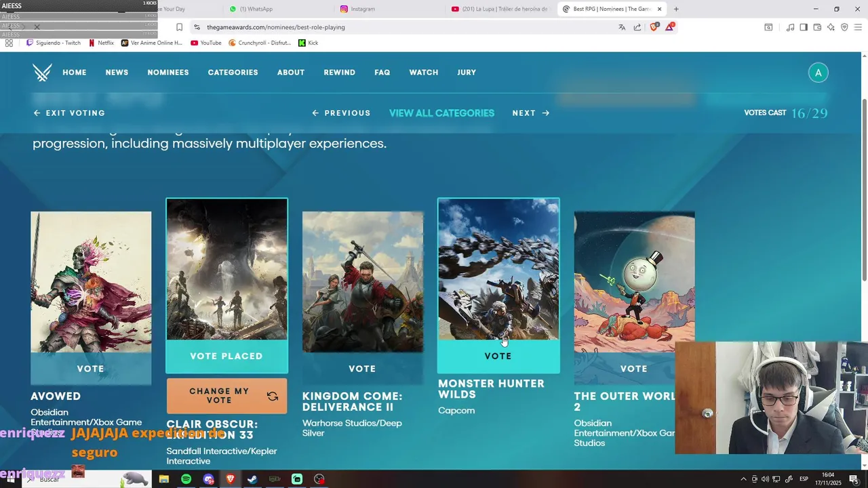Open the recording app taskbar icon with red dot

[319, 479]
